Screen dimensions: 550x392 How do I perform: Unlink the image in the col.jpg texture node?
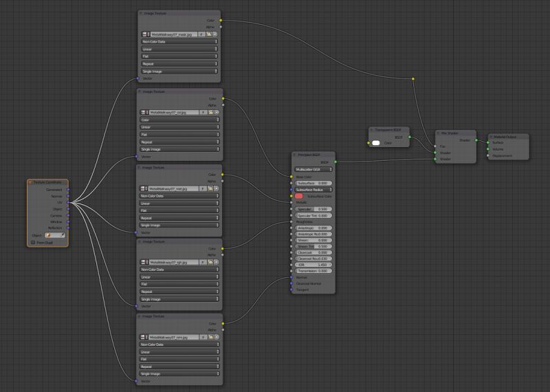[217, 112]
